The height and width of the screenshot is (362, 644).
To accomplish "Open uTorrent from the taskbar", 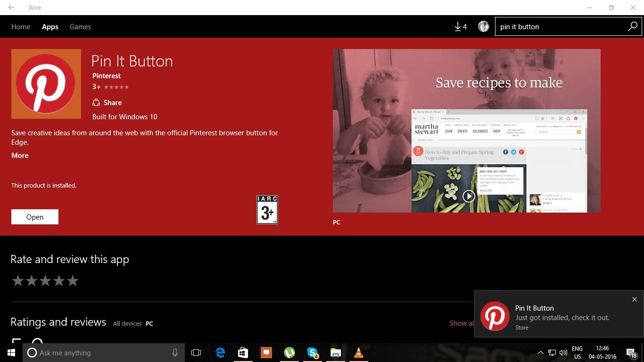I will (x=289, y=353).
